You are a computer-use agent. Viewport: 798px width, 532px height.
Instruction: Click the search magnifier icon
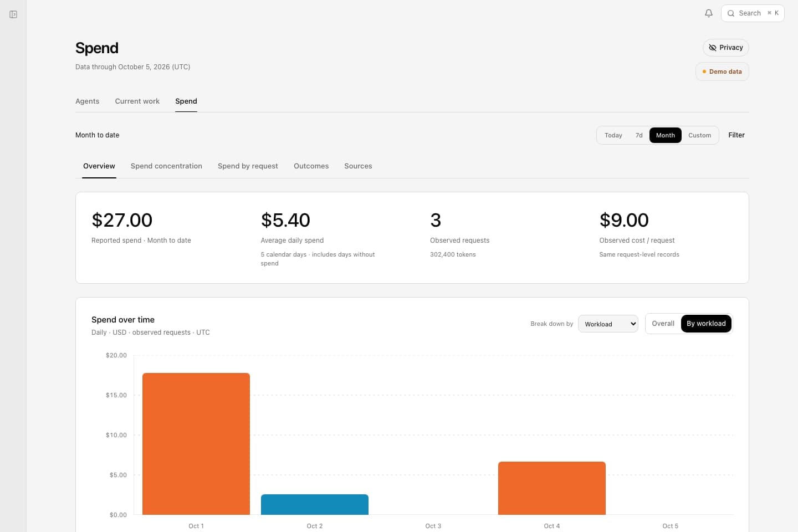click(x=731, y=13)
